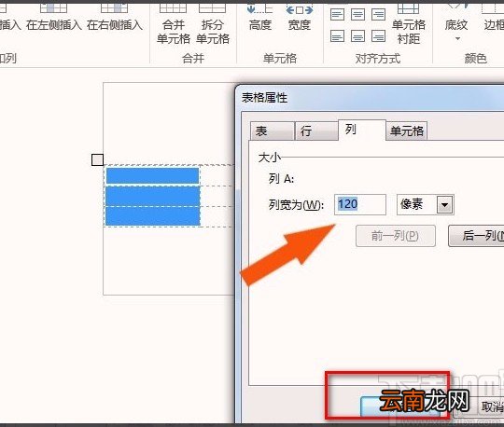
Task: Align cell content bottom center
Action: [357, 36]
